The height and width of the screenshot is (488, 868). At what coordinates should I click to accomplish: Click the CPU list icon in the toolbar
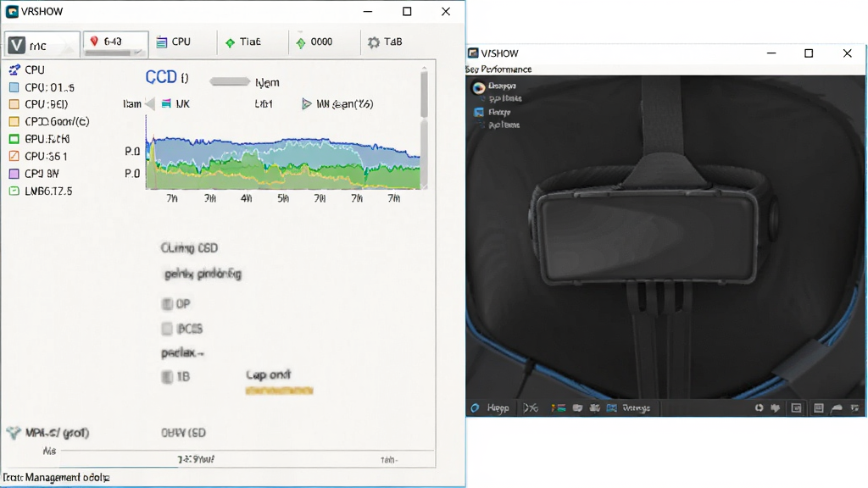[162, 42]
